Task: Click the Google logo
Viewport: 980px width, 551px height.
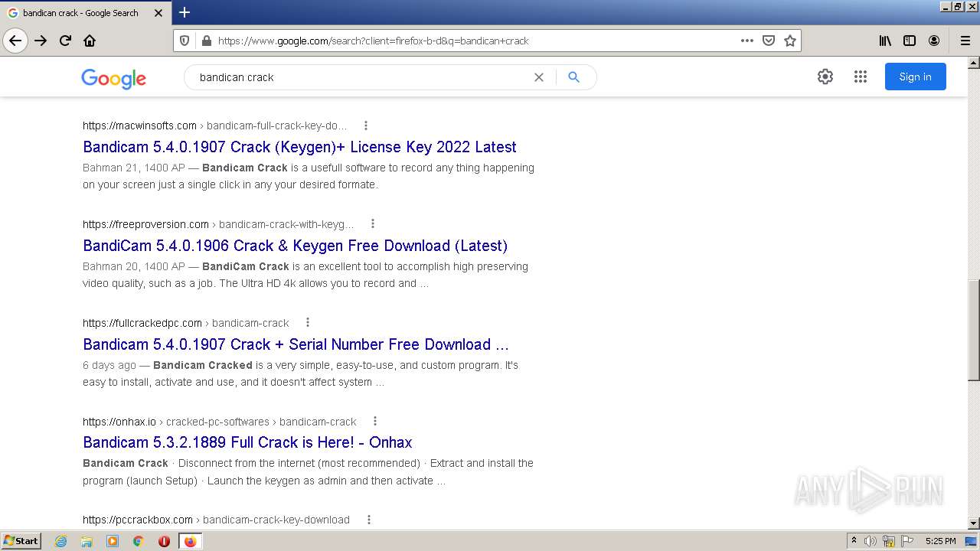Action: (113, 78)
